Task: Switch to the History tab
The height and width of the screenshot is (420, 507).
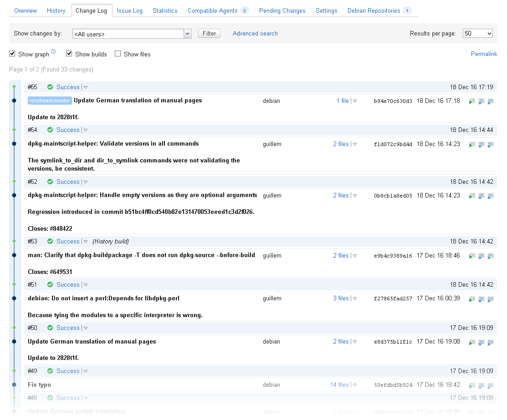Action: [x=56, y=10]
